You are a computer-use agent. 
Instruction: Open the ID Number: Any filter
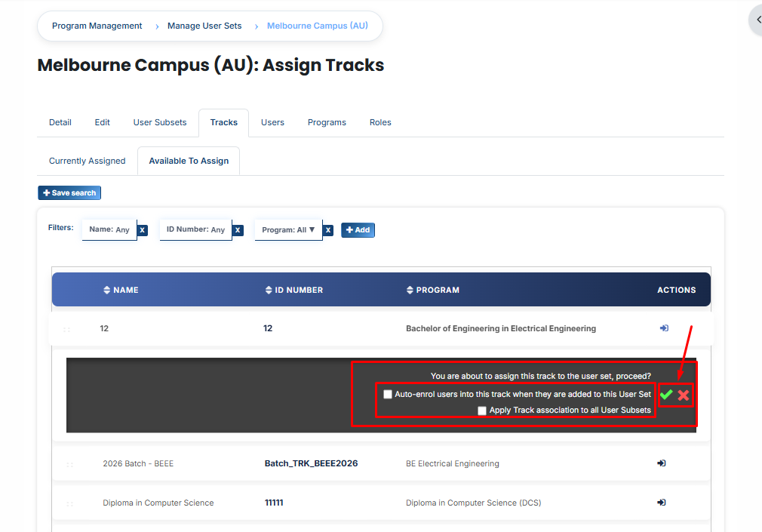pos(196,229)
